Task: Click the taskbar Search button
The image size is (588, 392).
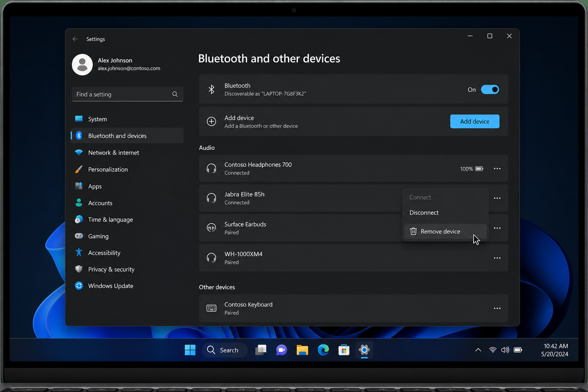Action: tap(225, 350)
